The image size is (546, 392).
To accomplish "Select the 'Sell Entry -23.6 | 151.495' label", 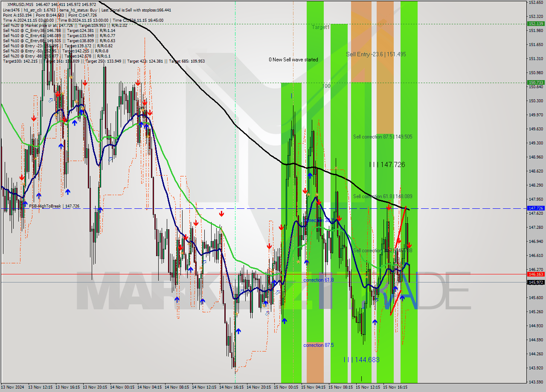I will pyautogui.click(x=376, y=54).
